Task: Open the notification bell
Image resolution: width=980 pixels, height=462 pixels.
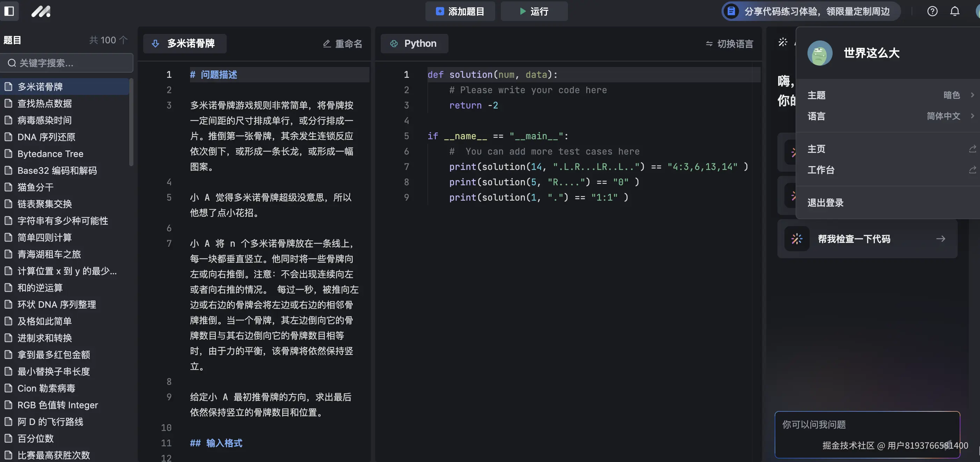Action: pos(955,12)
